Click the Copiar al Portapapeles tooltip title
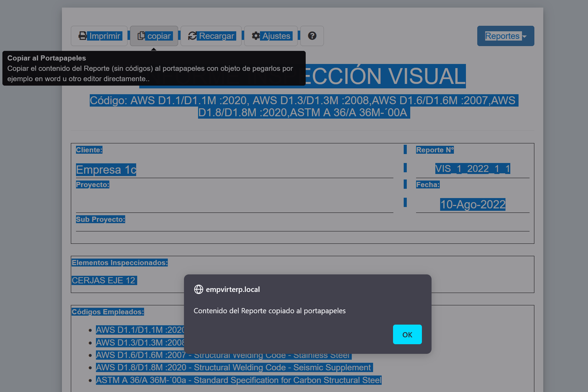588x392 pixels. tap(47, 58)
